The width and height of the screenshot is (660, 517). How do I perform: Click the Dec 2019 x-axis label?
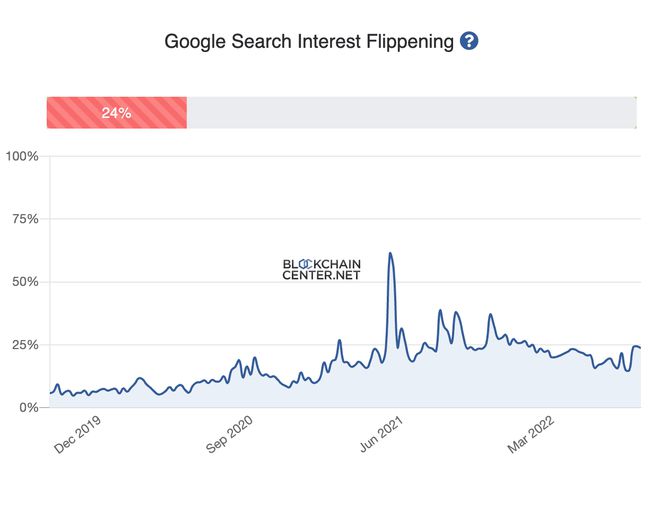(79, 436)
